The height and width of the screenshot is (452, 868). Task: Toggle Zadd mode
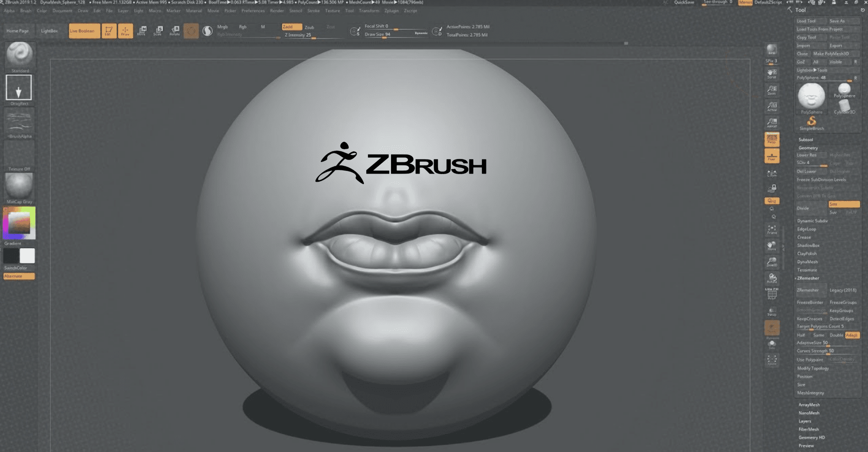point(292,27)
